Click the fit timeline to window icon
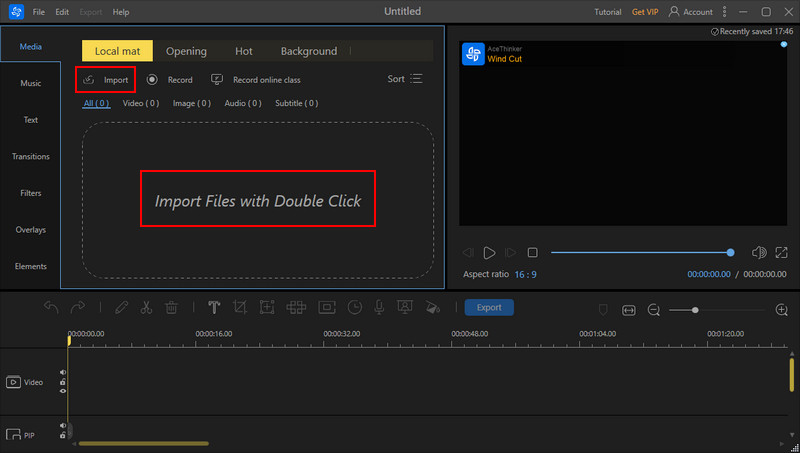Screen dimensions: 800x453 point(629,310)
